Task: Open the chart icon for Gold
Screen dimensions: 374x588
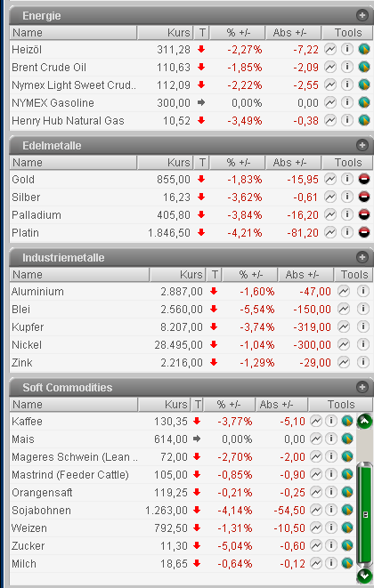Action: [330, 180]
